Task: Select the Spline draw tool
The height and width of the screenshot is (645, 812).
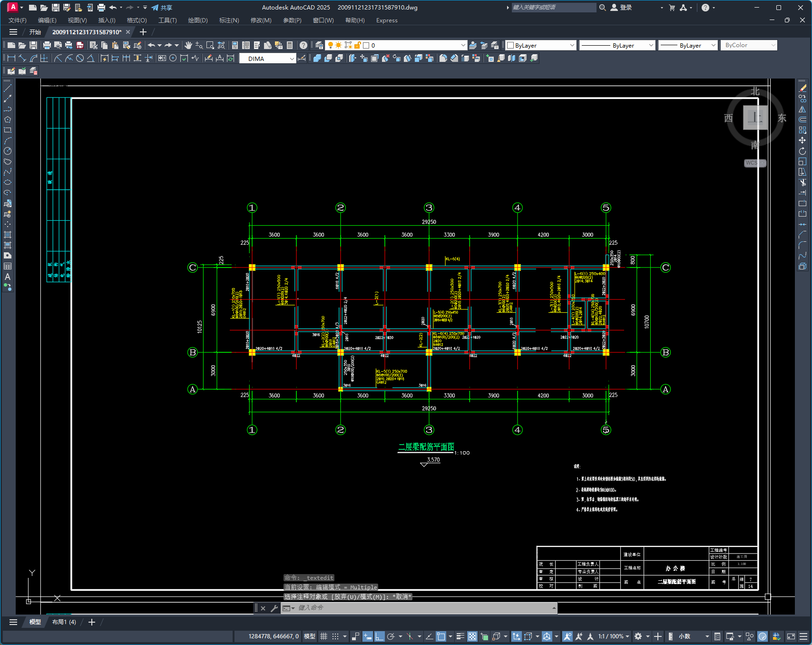Action: pyautogui.click(x=8, y=172)
